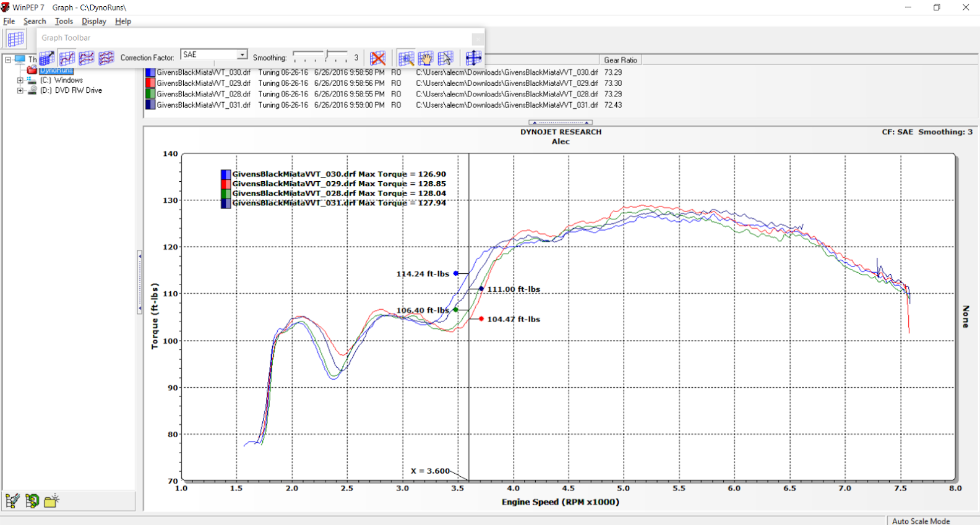Select the hand pan graph tool
Screen dimensions: 980x525
tap(425, 58)
